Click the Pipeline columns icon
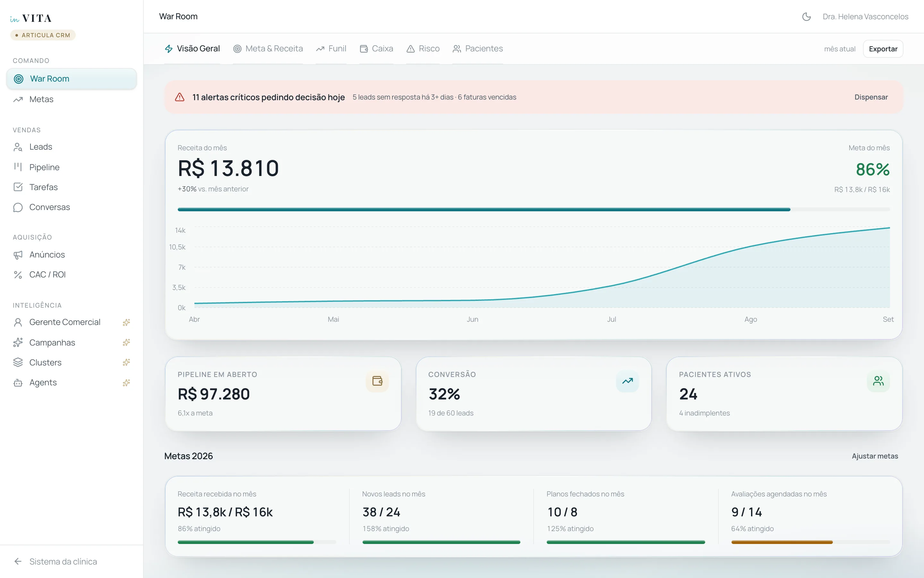Viewport: 924px width, 578px height. 18,167
